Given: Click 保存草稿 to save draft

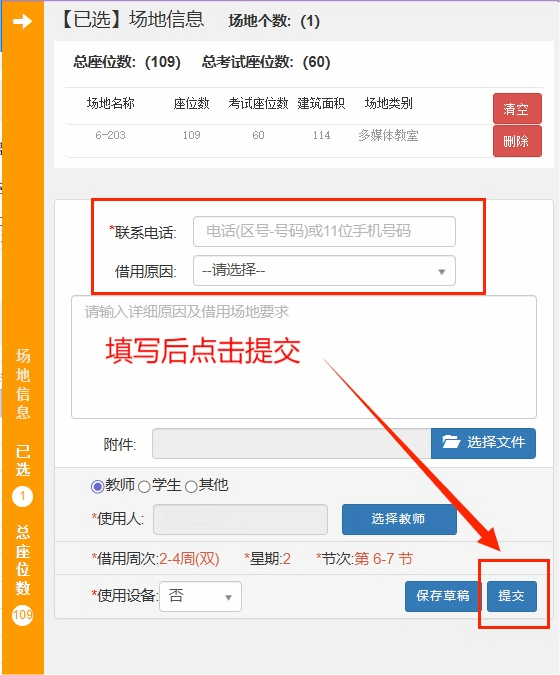Looking at the screenshot, I should (x=442, y=596).
